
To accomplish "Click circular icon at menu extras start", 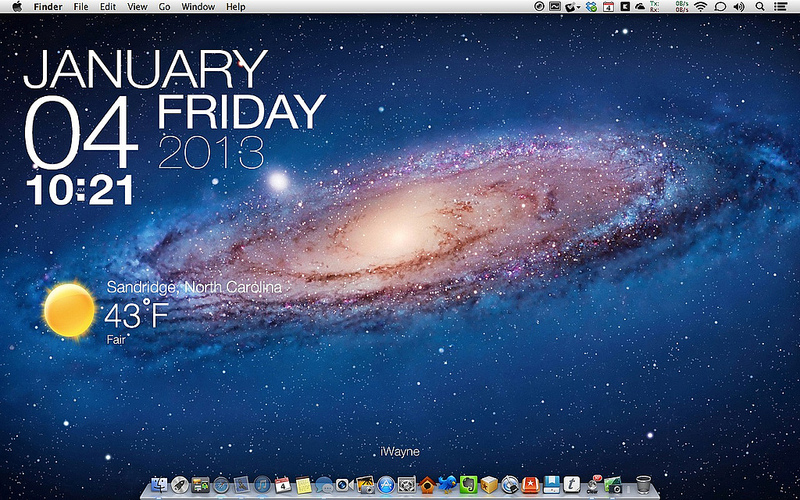I will click(x=539, y=7).
